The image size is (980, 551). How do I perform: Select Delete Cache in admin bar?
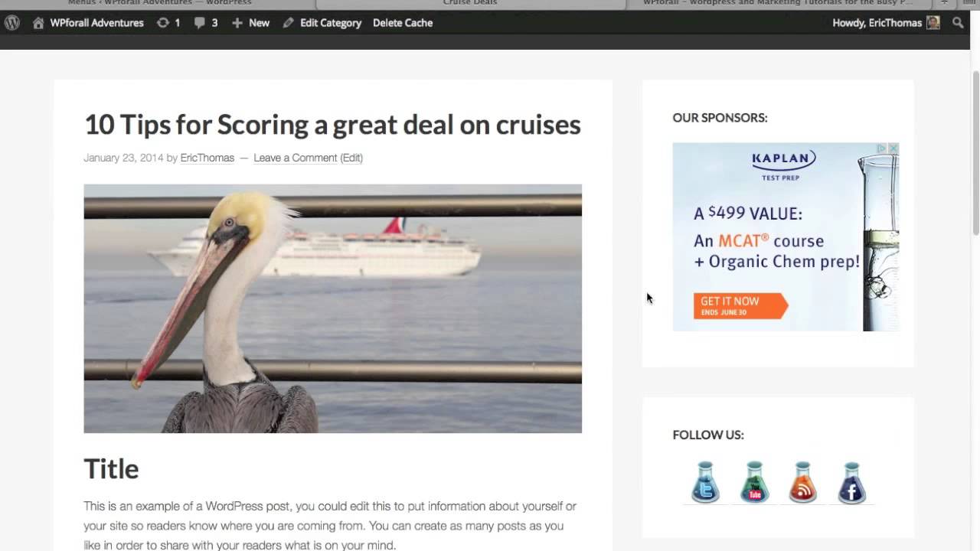403,23
